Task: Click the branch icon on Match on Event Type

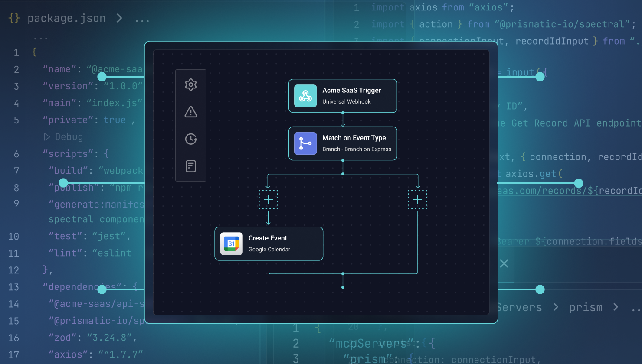Action: click(x=305, y=143)
